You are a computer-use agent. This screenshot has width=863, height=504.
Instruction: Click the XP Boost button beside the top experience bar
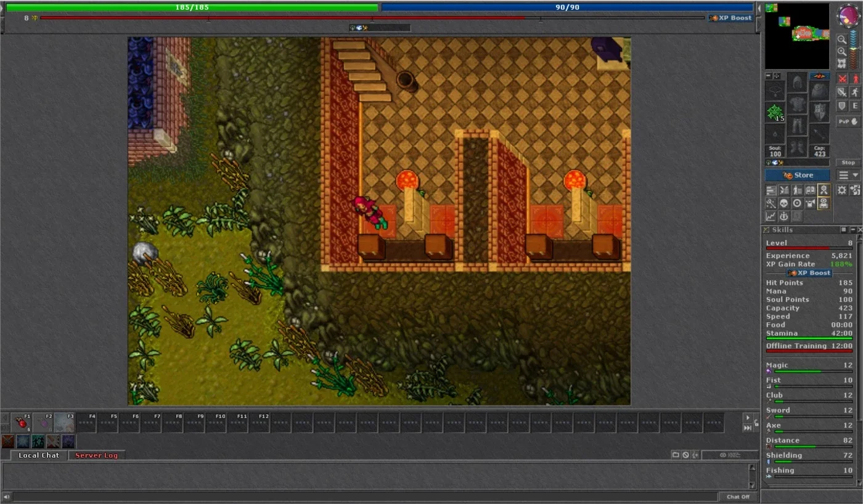coord(731,18)
